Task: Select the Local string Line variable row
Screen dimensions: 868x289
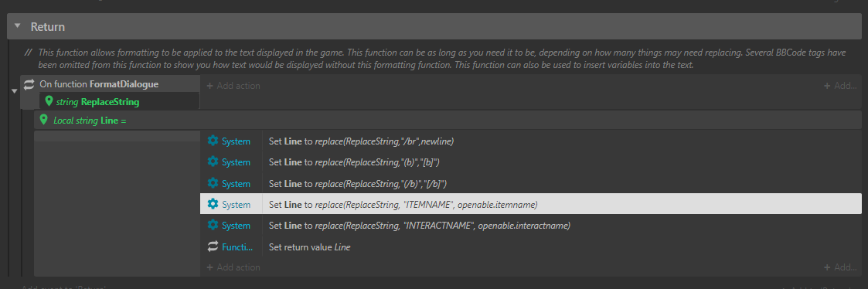Action: (x=448, y=120)
